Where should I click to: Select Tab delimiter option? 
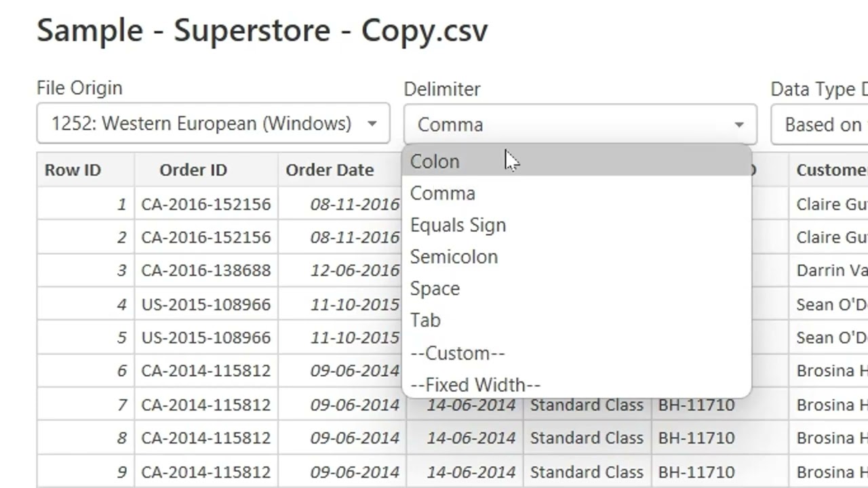[426, 320]
